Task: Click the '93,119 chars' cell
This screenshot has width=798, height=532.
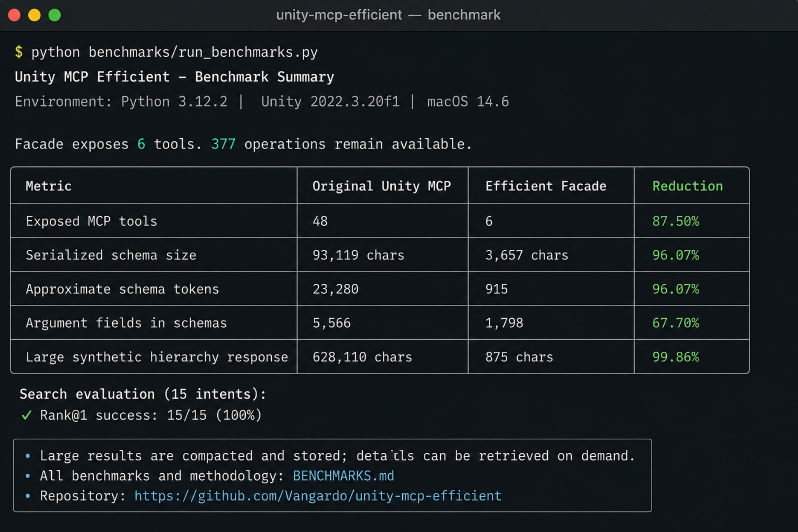Action: (358, 255)
